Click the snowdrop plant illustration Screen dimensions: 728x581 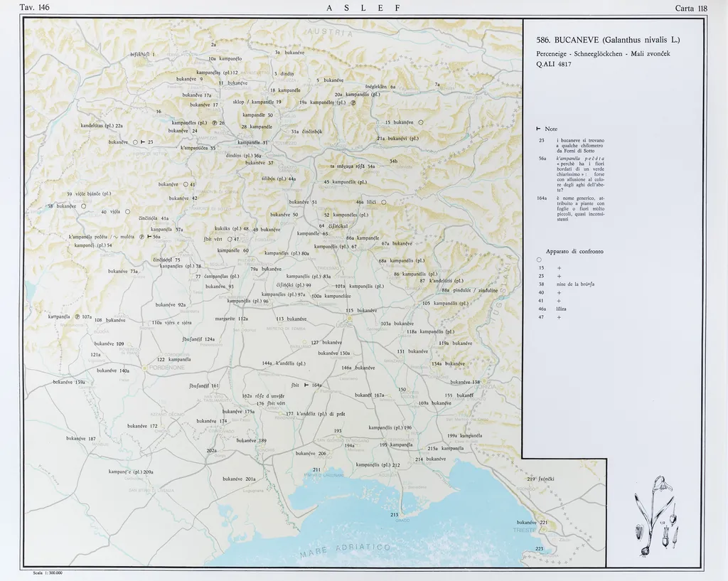(655, 517)
